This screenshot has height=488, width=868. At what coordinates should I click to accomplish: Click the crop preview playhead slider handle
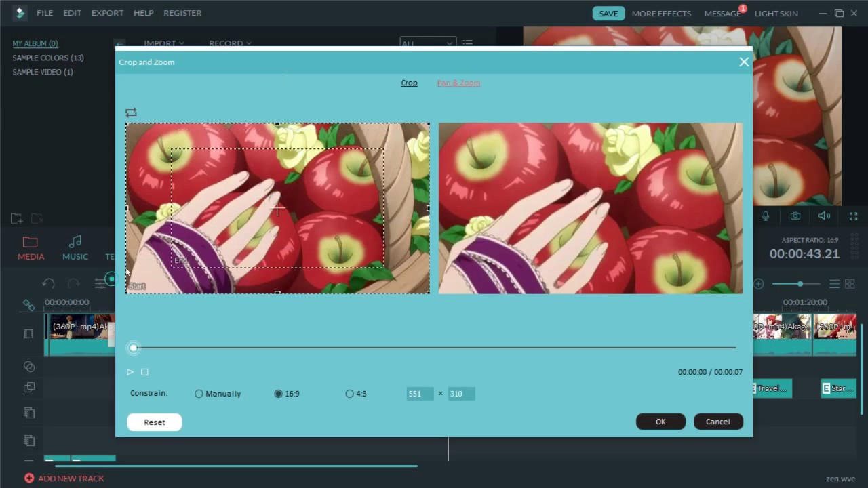(134, 348)
